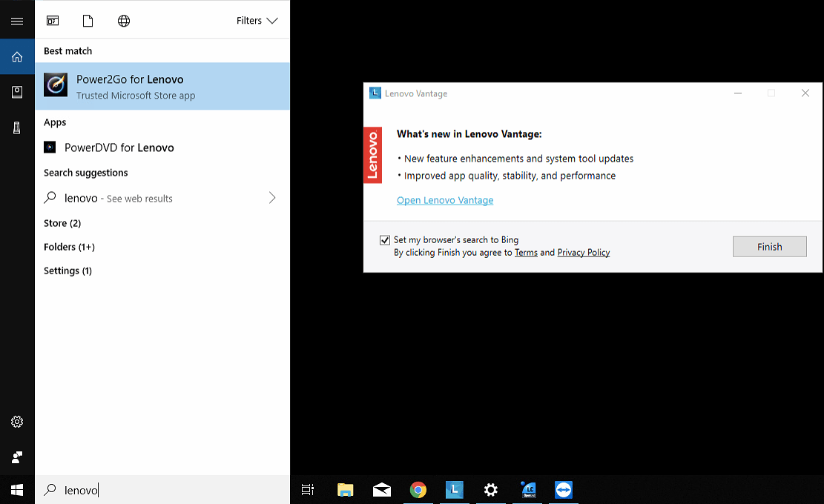Open Task View from the taskbar

[307, 490]
